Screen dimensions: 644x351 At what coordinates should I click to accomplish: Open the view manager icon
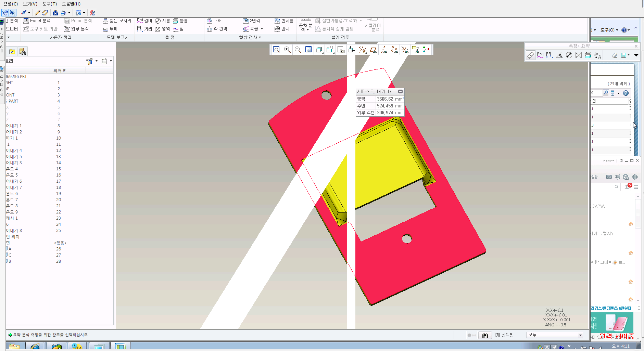coord(341,50)
